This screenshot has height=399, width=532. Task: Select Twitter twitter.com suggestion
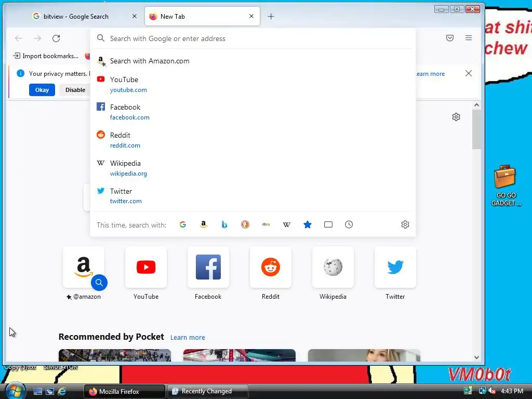click(253, 196)
